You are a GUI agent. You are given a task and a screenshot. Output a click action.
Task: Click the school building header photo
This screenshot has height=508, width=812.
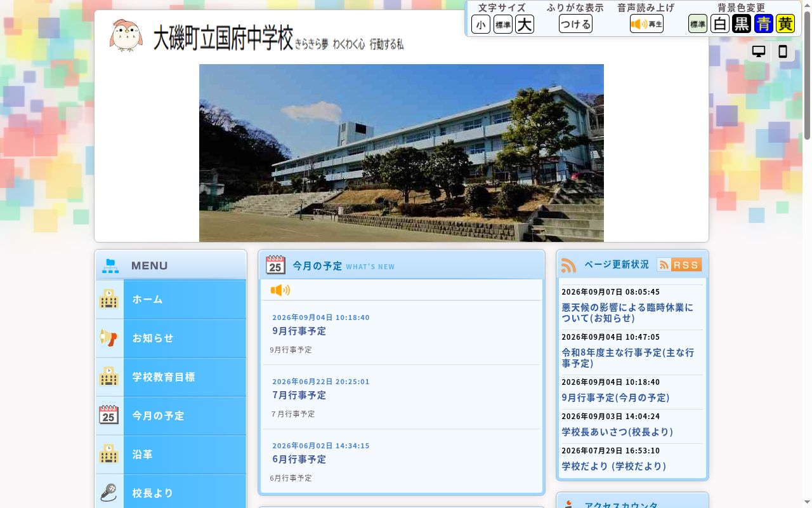(402, 153)
